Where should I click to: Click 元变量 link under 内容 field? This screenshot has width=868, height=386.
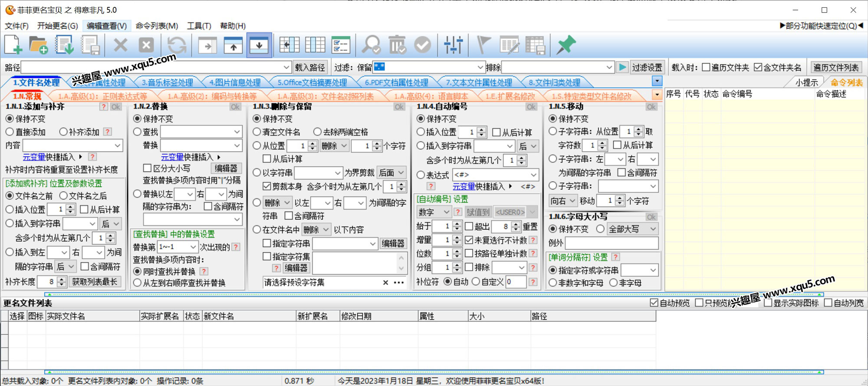[x=34, y=157]
